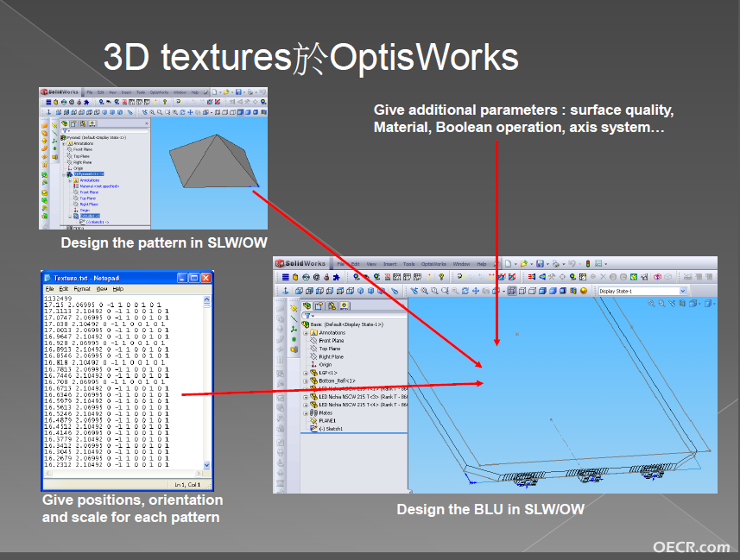Open Display State-1 combo box
The image size is (740, 560).
click(x=642, y=291)
